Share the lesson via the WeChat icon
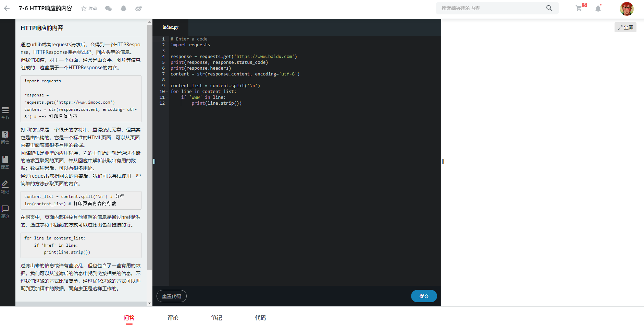Viewport: 644px width, 329px height. 108,9
